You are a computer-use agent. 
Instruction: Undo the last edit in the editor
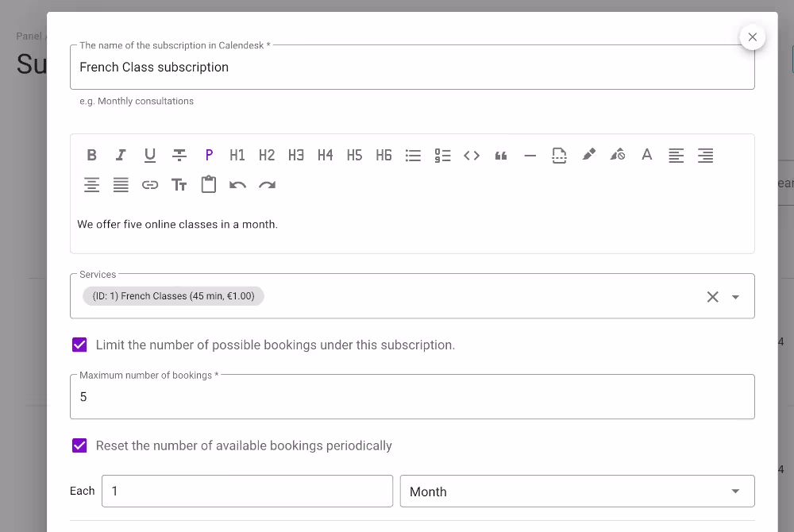(x=238, y=184)
